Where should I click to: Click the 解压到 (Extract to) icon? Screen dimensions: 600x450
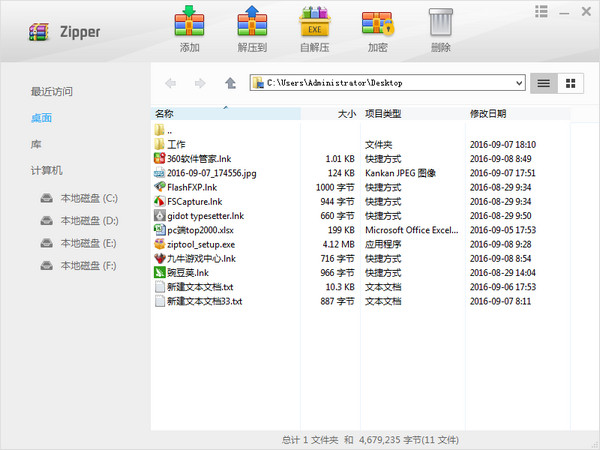tap(252, 24)
